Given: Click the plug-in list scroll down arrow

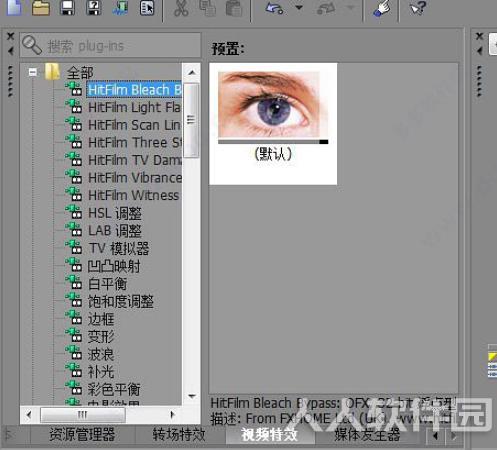Looking at the screenshot, I should 192,396.
